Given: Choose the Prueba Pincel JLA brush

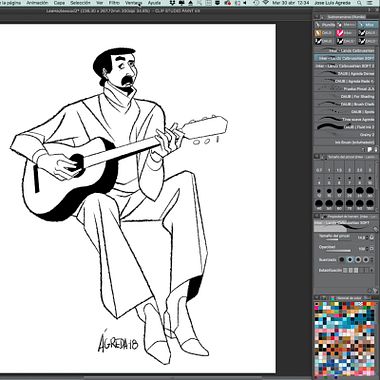Looking at the screenshot, I should pyautogui.click(x=345, y=89).
